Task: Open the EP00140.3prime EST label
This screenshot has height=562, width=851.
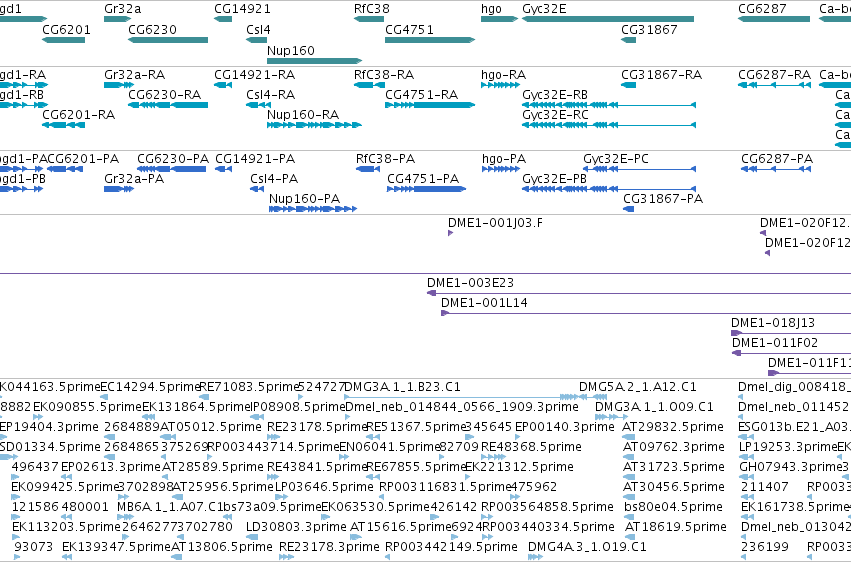Action: [564, 427]
